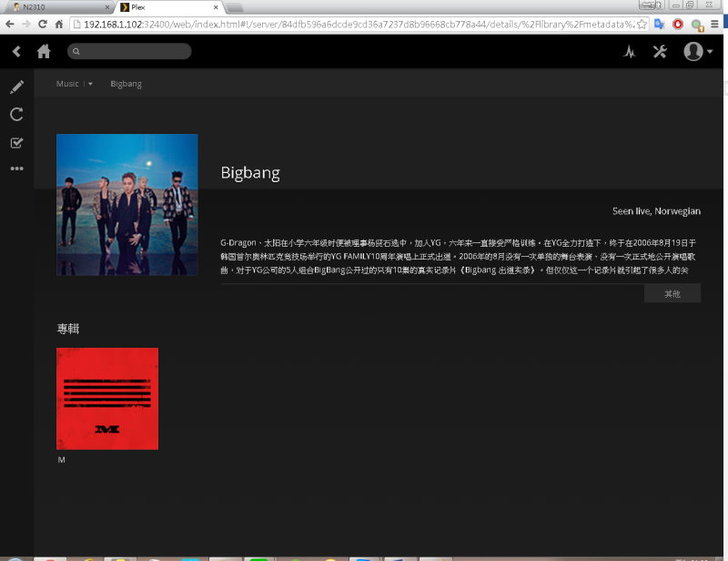Open the user account dropdown
Screen dimensions: 728x561
[x=698, y=52]
